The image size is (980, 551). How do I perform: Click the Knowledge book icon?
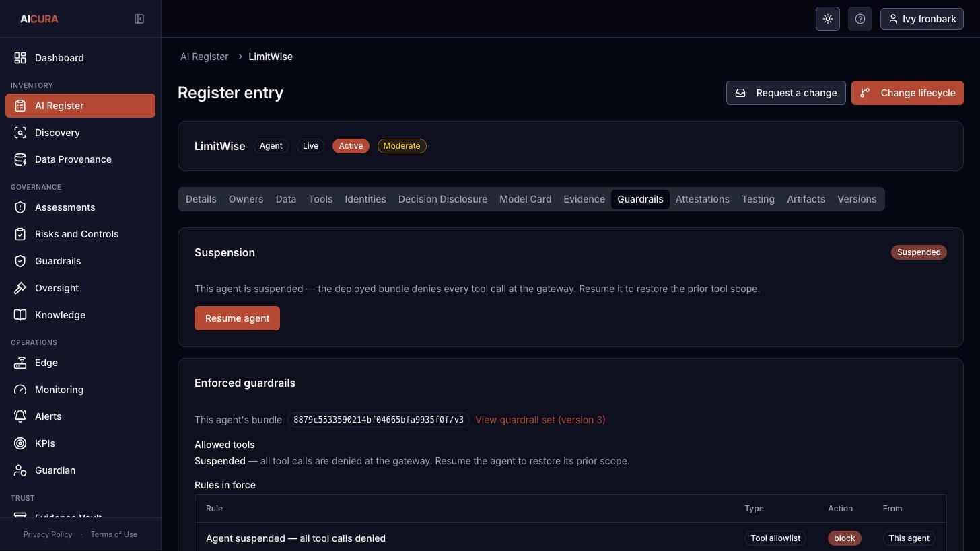coord(20,315)
